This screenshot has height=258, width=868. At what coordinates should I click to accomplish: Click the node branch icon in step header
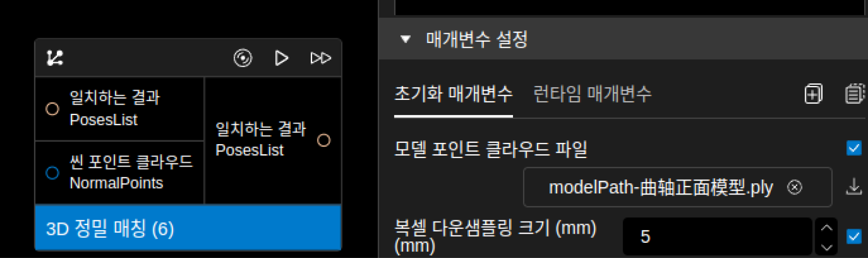[x=55, y=58]
